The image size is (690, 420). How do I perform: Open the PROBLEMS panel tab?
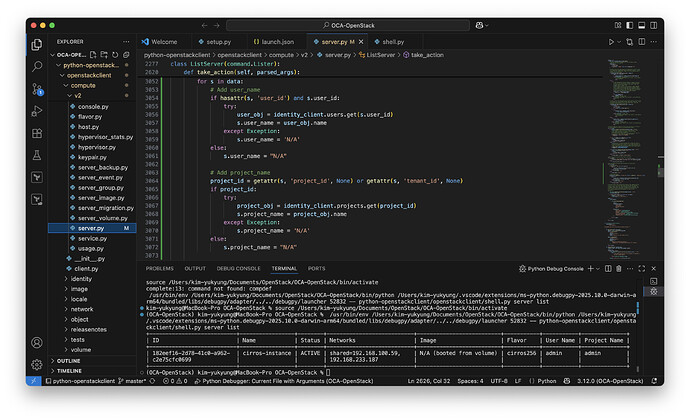tap(160, 269)
